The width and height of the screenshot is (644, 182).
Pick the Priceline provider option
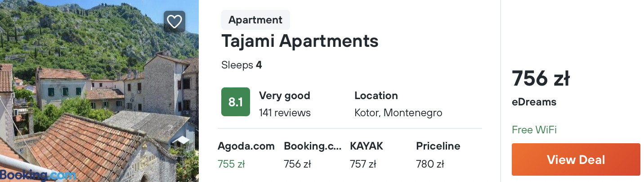pyautogui.click(x=438, y=146)
